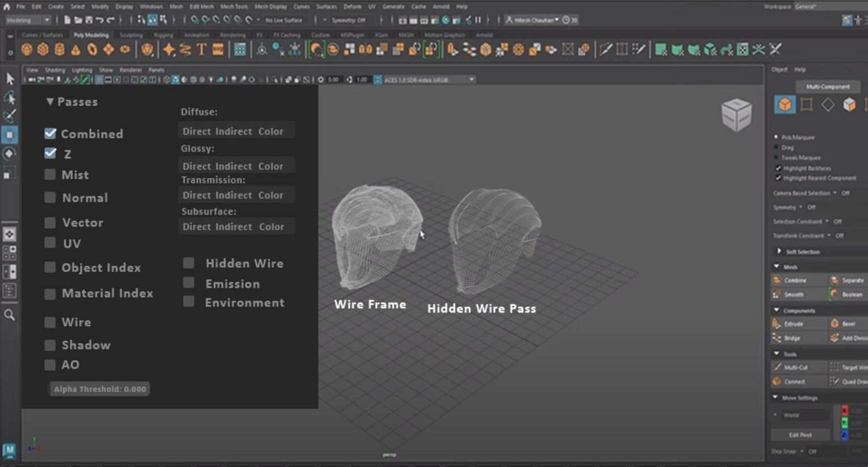This screenshot has width=868, height=467.
Task: Click the Extrude button
Action: click(x=799, y=323)
